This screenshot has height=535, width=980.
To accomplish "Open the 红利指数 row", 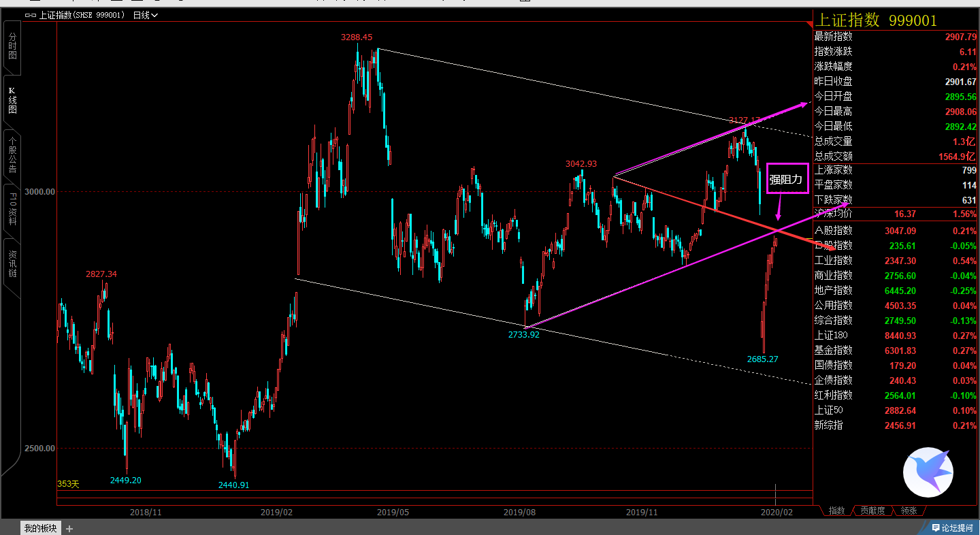I will pyautogui.click(x=896, y=395).
